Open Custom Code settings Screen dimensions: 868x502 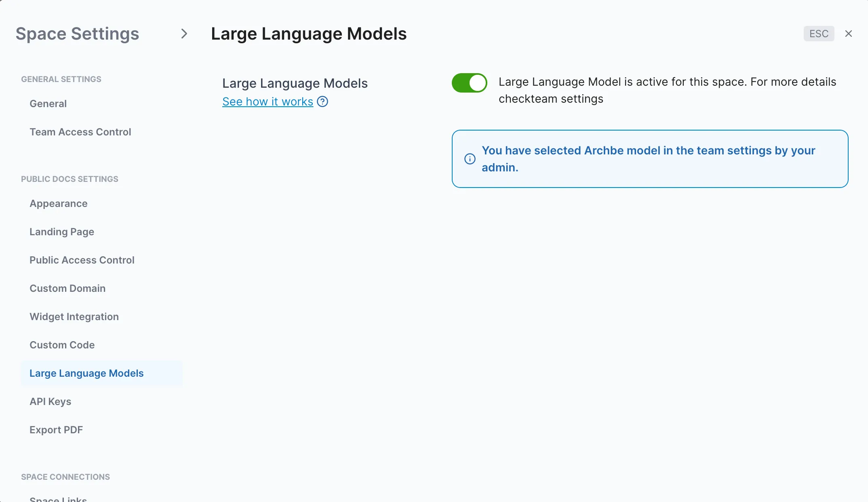pos(62,345)
